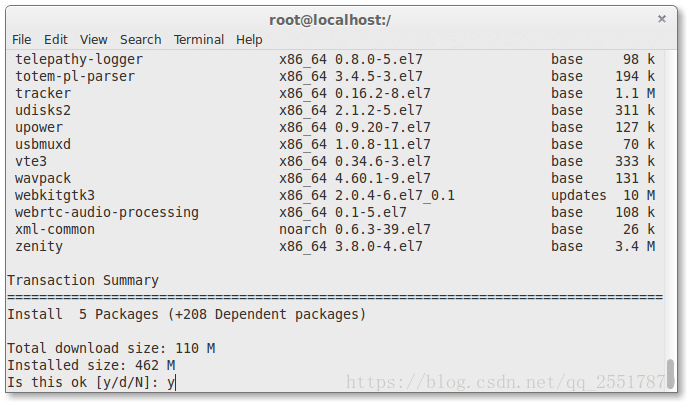Viewport: 687px width, 402px height.
Task: Open the File menu
Action: 21,40
